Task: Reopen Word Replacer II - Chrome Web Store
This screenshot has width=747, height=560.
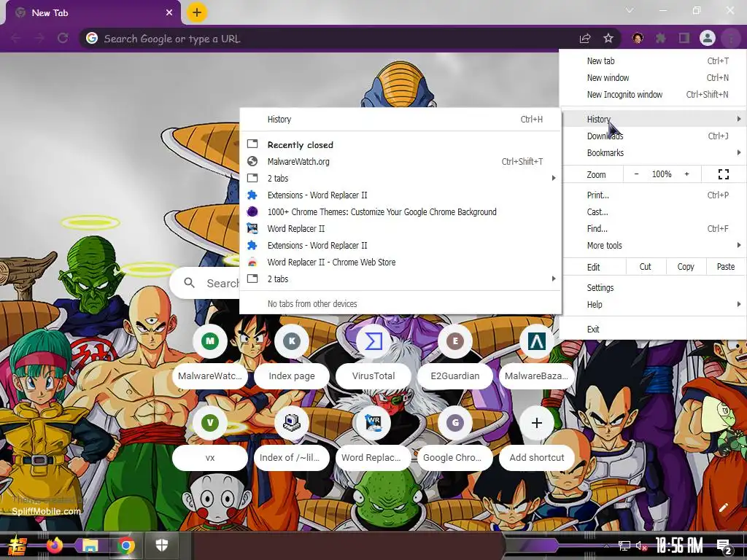Action: (400, 262)
